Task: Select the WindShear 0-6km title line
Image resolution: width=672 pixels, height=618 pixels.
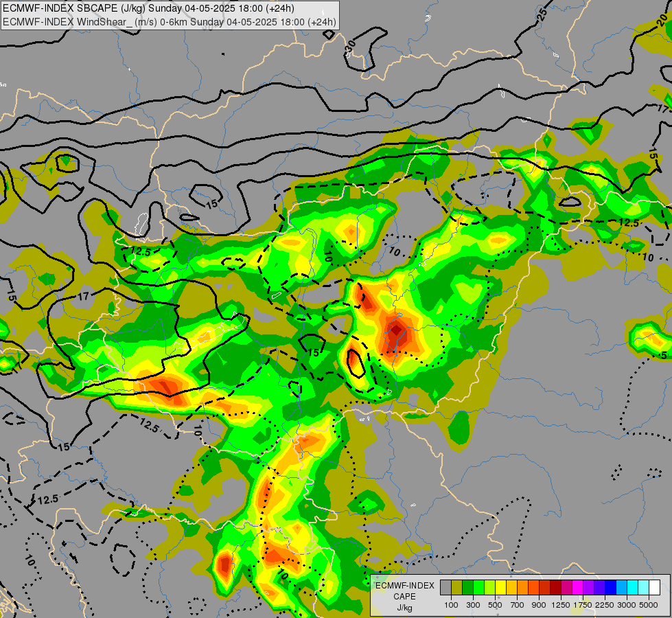Action: point(170,22)
